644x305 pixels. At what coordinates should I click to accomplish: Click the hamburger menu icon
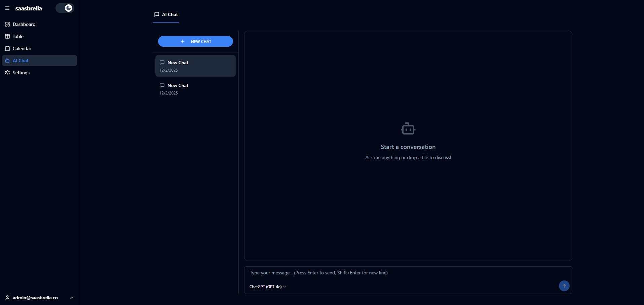coord(7,8)
